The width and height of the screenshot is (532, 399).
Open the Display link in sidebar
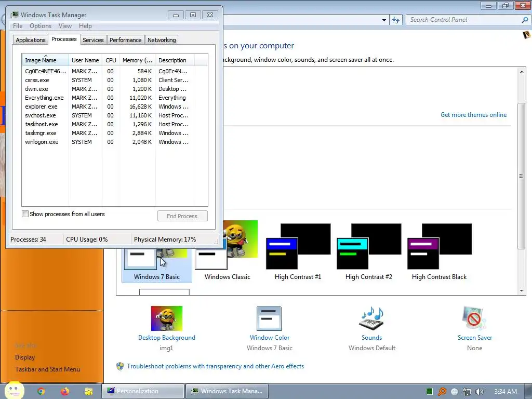pyautogui.click(x=25, y=357)
